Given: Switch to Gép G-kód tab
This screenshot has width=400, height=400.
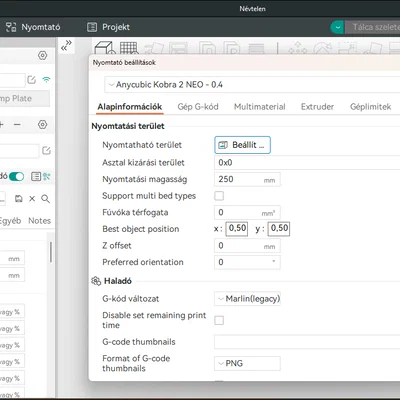Looking at the screenshot, I should click(198, 107).
